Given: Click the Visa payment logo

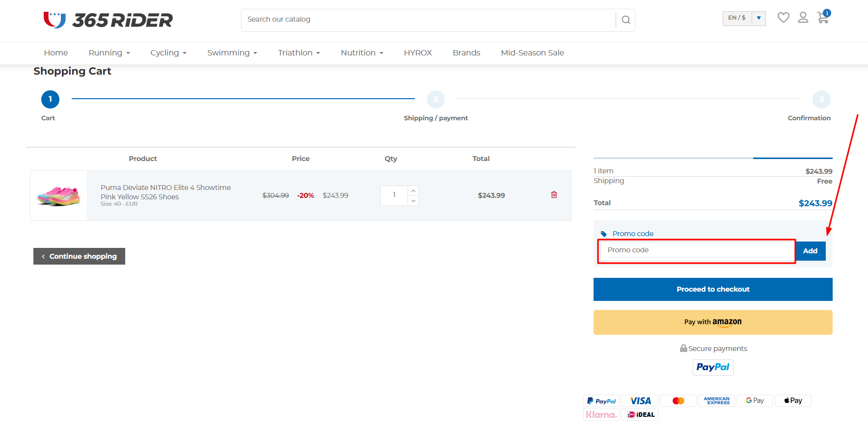Looking at the screenshot, I should click(640, 401).
